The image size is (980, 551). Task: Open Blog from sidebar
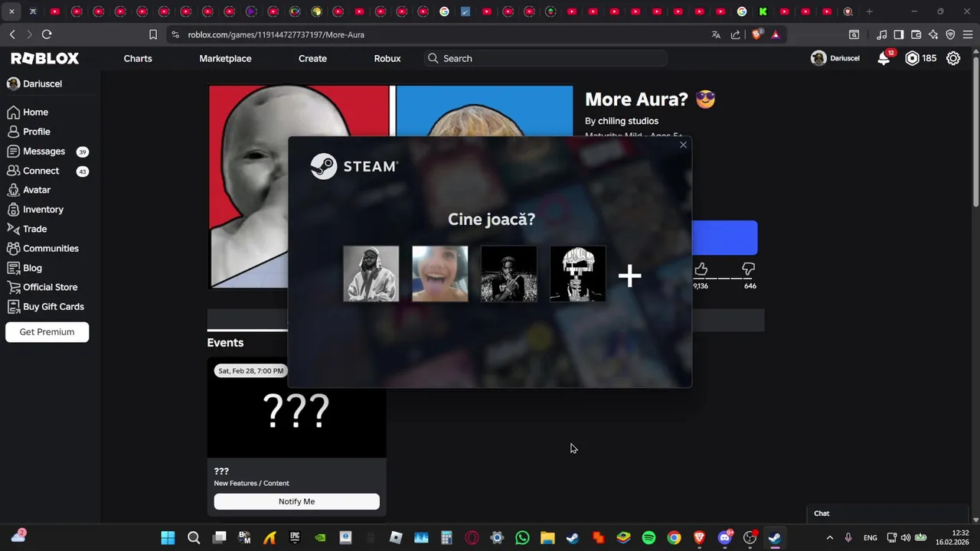tap(32, 268)
